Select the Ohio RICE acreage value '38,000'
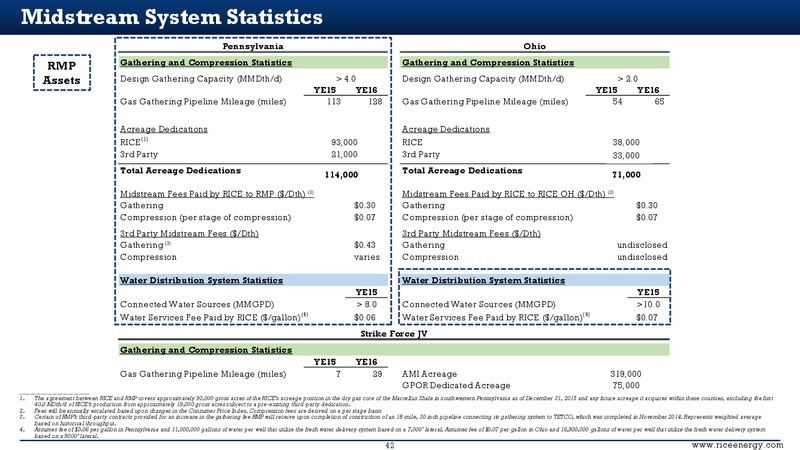 tap(626, 142)
